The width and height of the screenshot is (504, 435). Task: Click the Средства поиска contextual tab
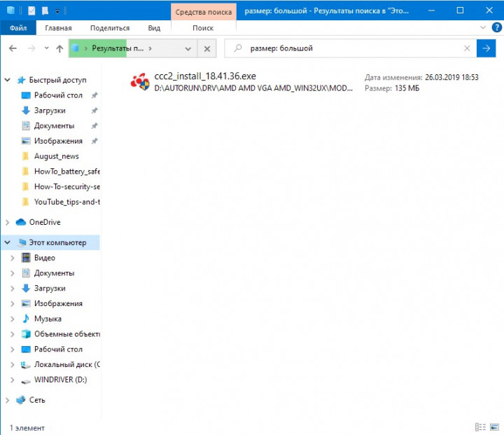tap(204, 12)
